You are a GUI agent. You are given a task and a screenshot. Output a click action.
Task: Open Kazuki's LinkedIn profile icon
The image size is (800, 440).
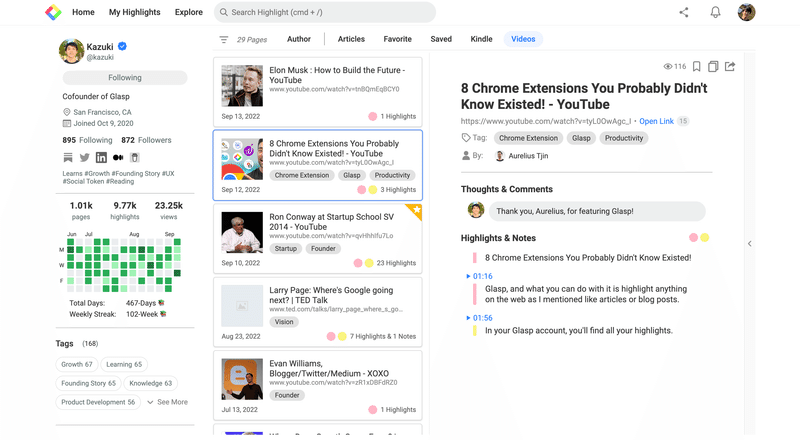click(x=102, y=157)
